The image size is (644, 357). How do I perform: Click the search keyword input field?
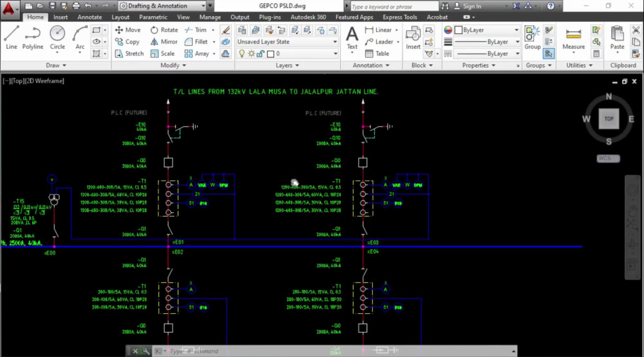click(x=393, y=6)
